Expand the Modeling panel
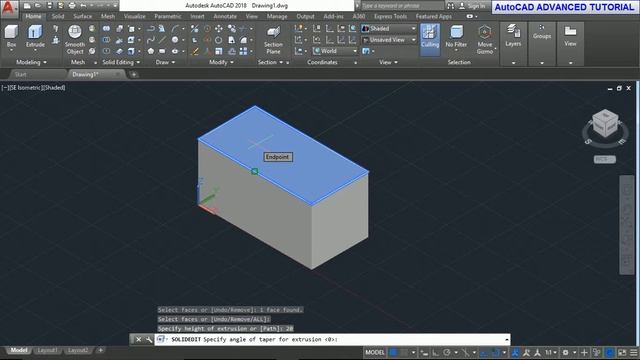Image resolution: width=640 pixels, height=360 pixels. pyautogui.click(x=31, y=62)
